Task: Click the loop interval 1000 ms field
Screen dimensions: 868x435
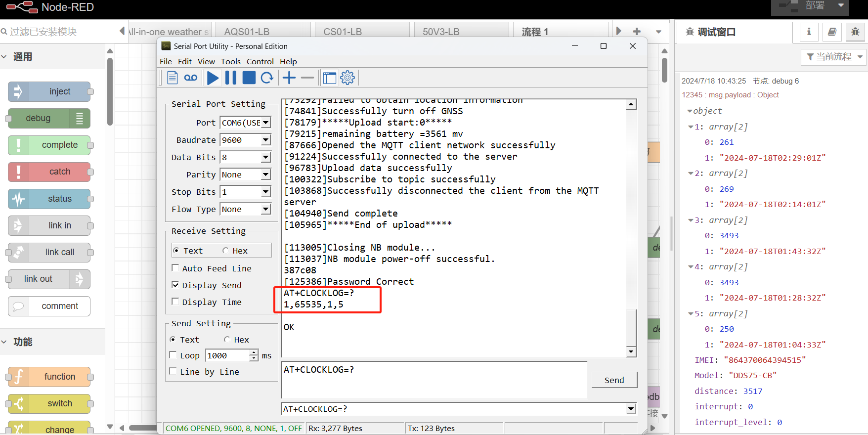Action: click(x=228, y=355)
